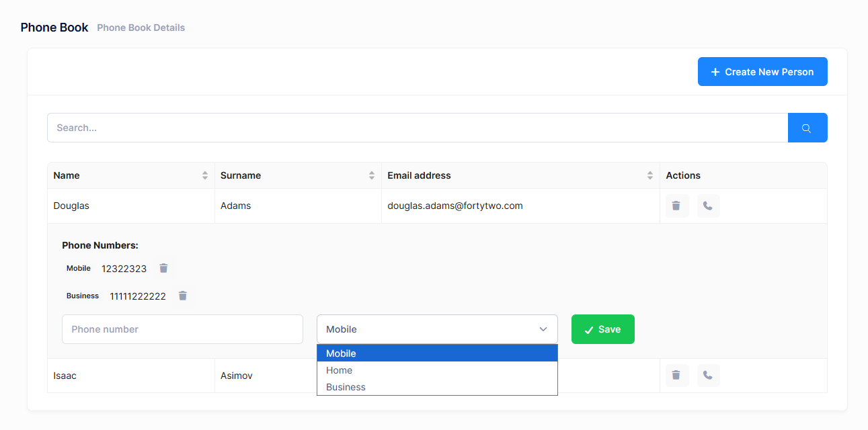Save the new phone number
Viewport: 868px width, 430px height.
(603, 329)
